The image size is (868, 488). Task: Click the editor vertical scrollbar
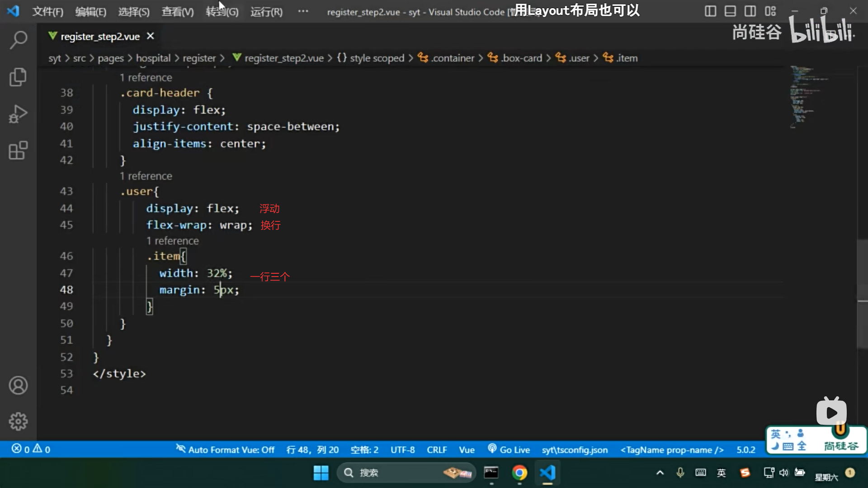[x=863, y=294]
